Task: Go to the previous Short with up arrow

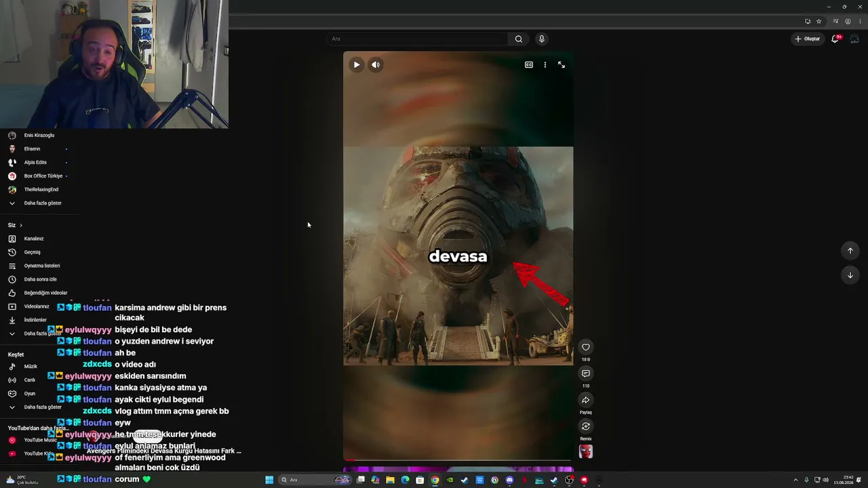Action: point(850,251)
